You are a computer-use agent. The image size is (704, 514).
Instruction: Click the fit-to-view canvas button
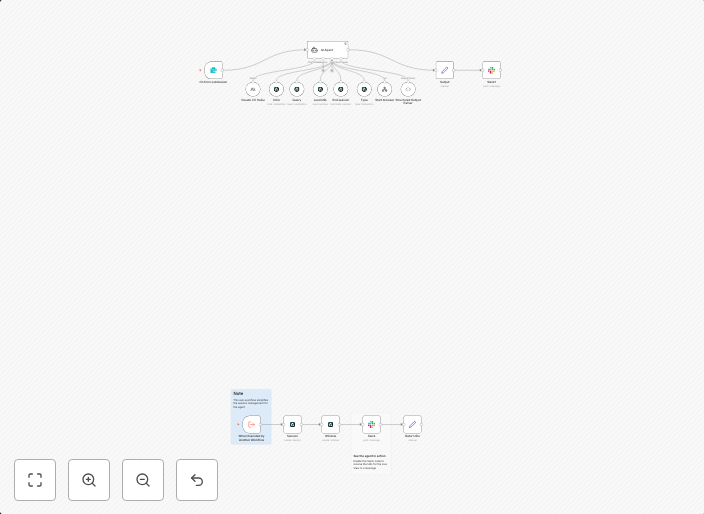click(35, 480)
